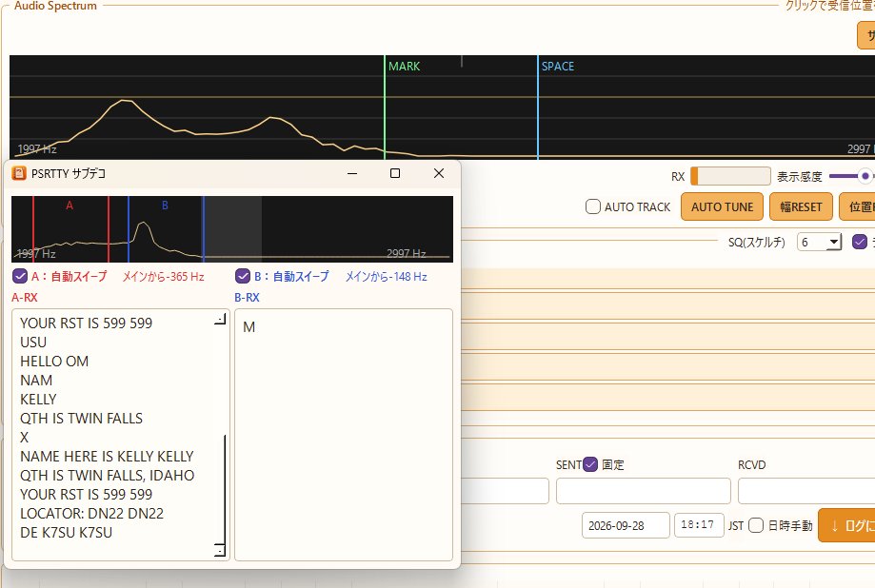The width and height of the screenshot is (875, 588).
Task: Click the B-RX label
Action: click(248, 298)
